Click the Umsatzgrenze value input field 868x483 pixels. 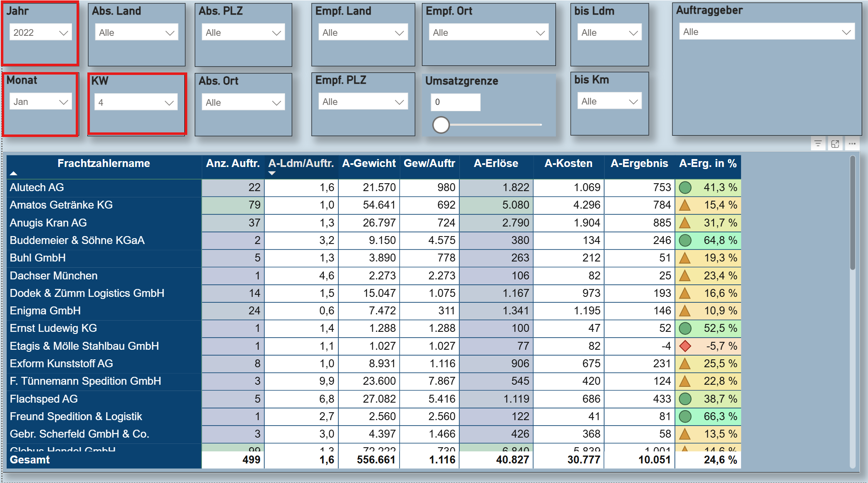(x=455, y=102)
